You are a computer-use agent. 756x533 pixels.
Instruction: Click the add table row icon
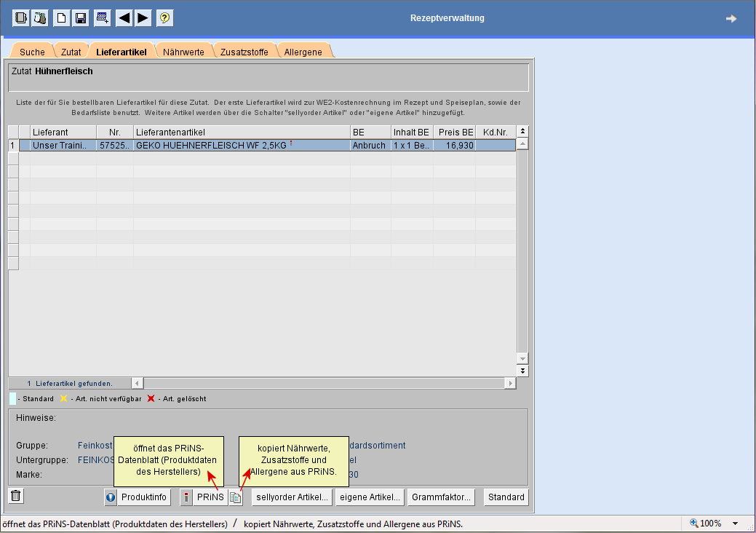point(102,18)
